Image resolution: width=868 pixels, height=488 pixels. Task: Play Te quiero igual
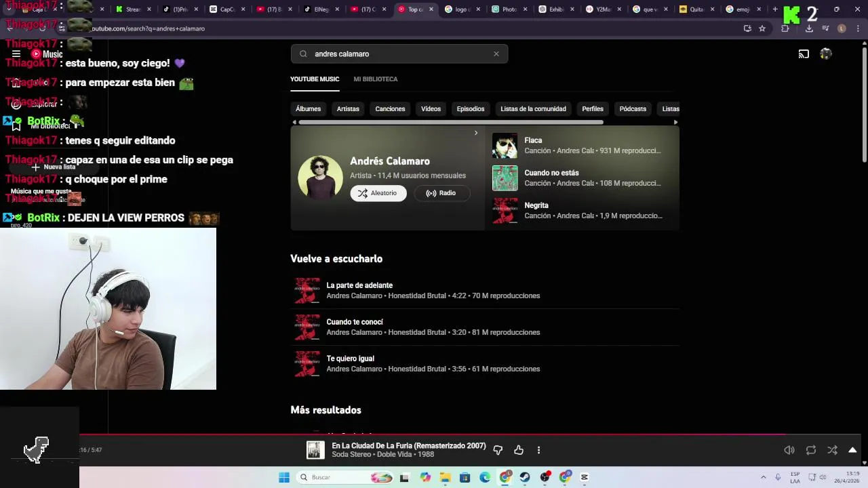[x=350, y=359]
